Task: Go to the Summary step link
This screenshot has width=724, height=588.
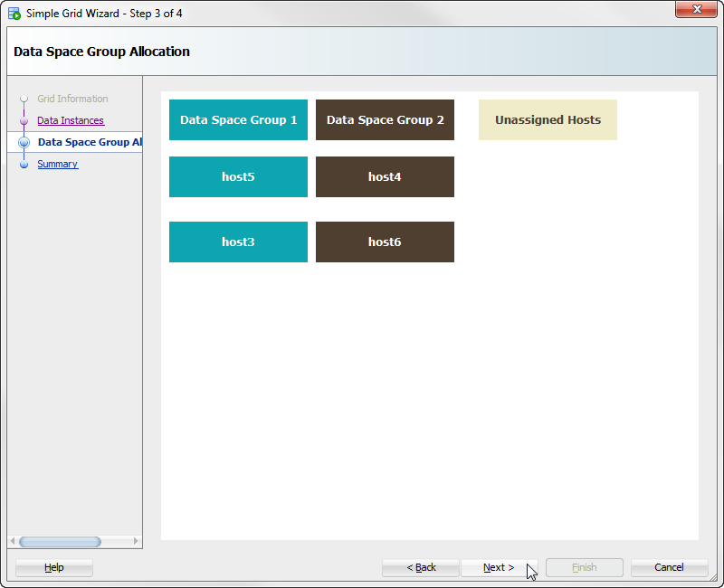Action: tap(58, 164)
